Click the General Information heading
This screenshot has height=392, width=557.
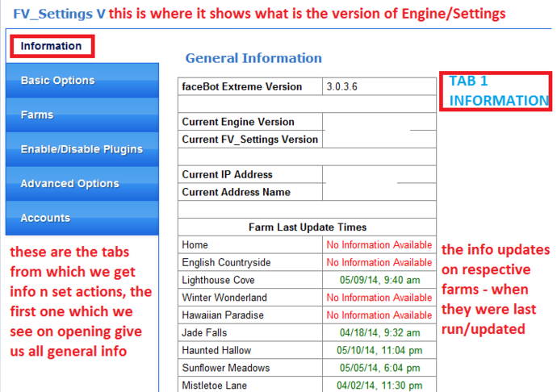click(253, 58)
